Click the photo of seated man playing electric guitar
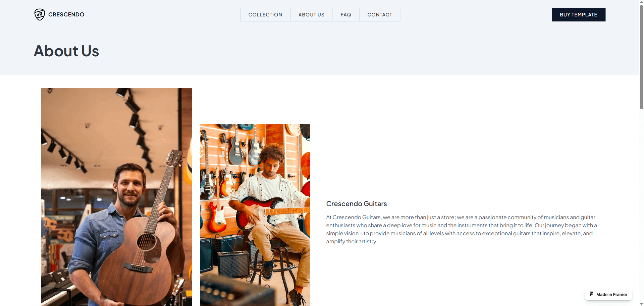The width and height of the screenshot is (644, 306). tap(255, 215)
